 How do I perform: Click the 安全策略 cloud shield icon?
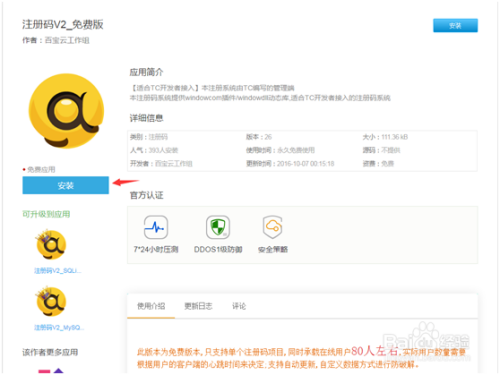[x=273, y=227]
